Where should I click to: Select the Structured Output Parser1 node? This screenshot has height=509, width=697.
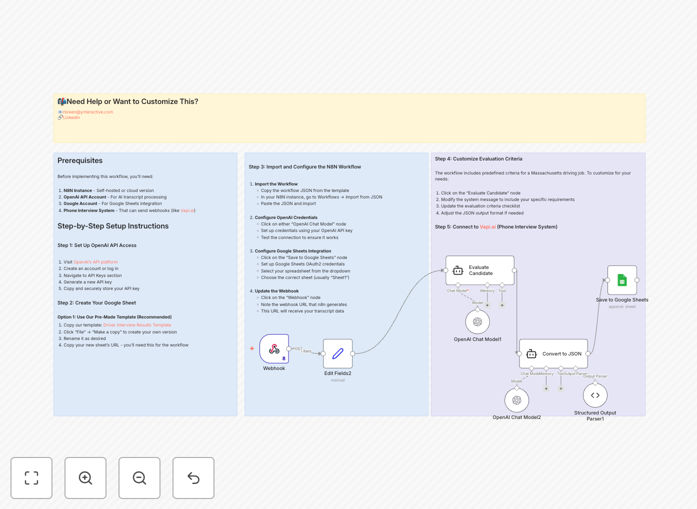pyautogui.click(x=595, y=395)
